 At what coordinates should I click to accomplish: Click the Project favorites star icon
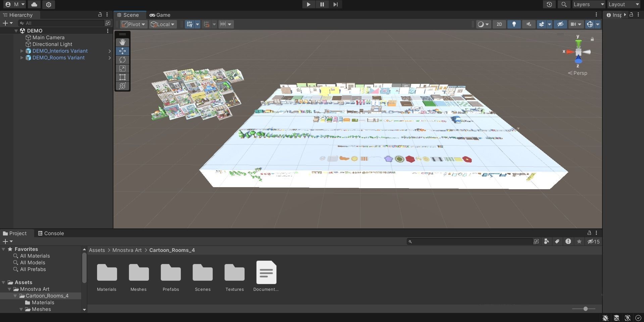[579, 241]
